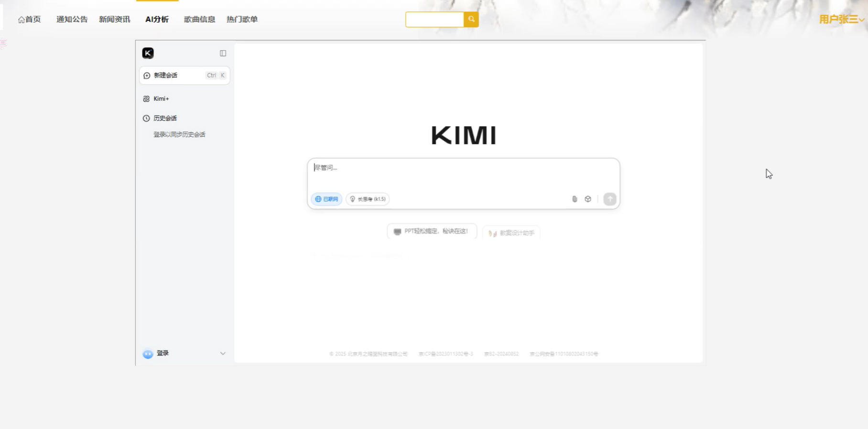
Task: Collapse the Kimi sidebar panel icon
Action: tap(223, 54)
